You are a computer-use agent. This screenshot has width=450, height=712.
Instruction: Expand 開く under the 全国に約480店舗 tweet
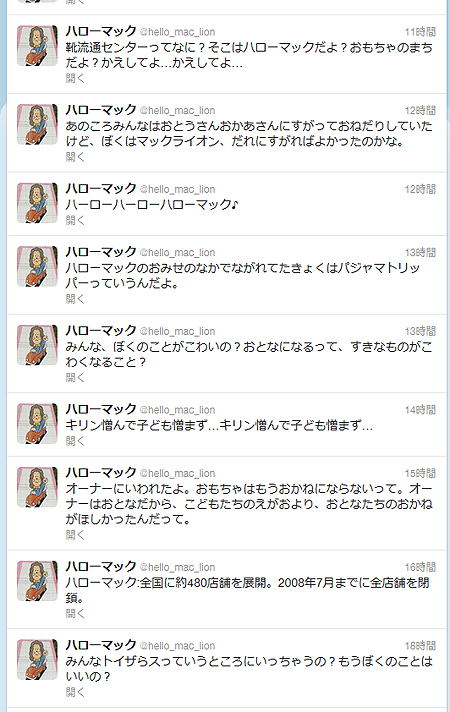75,613
